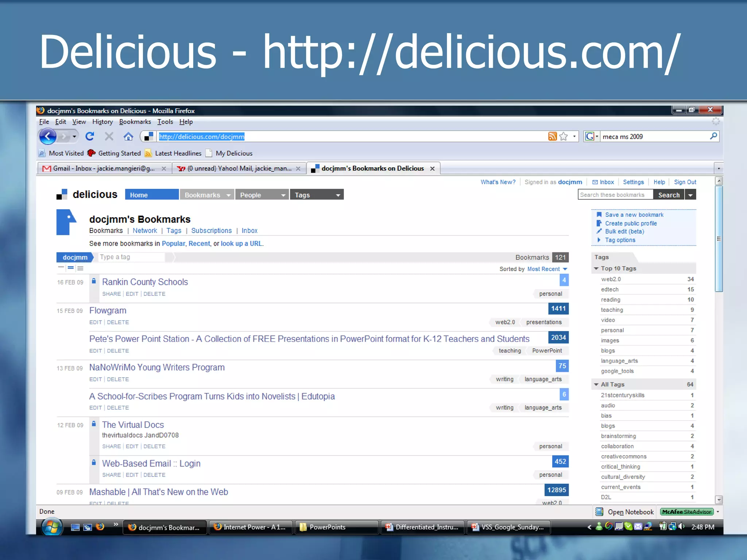This screenshot has width=747, height=560.
Task: Click the web2.0 tag in Top 10 Tags
Action: coord(611,279)
